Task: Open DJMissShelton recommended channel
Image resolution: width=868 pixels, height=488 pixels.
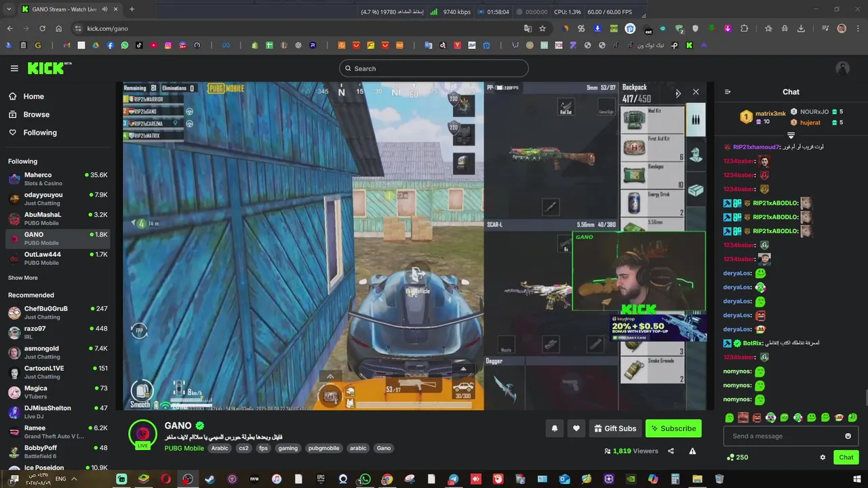Action: tap(58, 412)
